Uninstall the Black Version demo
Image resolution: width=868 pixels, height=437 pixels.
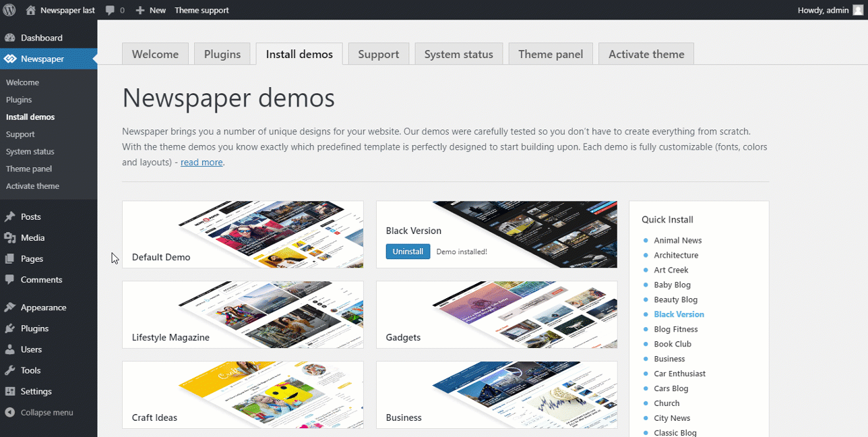(408, 252)
